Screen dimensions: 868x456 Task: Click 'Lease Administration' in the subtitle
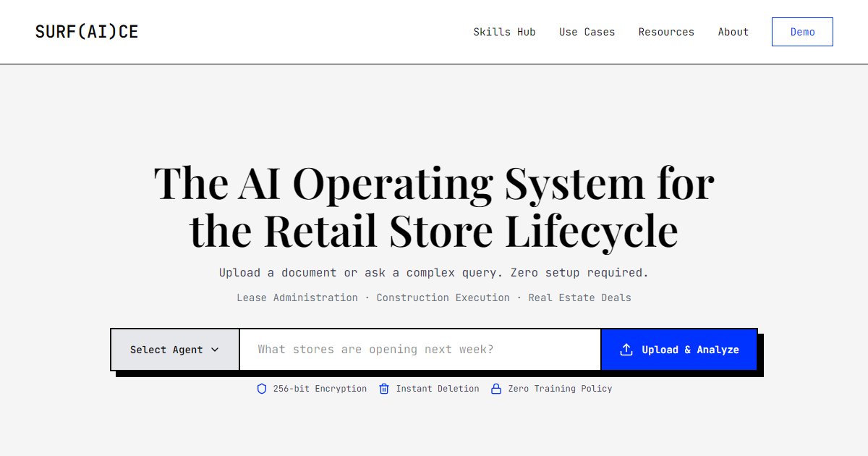(297, 297)
